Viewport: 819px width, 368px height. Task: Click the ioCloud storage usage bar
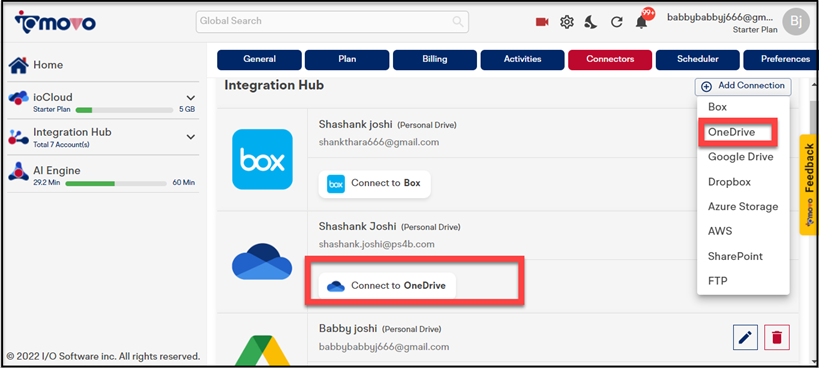tap(124, 110)
